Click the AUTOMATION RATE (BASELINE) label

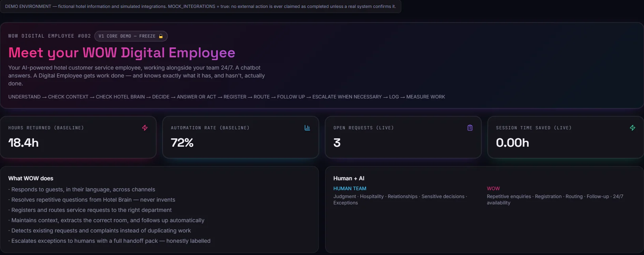point(210,128)
